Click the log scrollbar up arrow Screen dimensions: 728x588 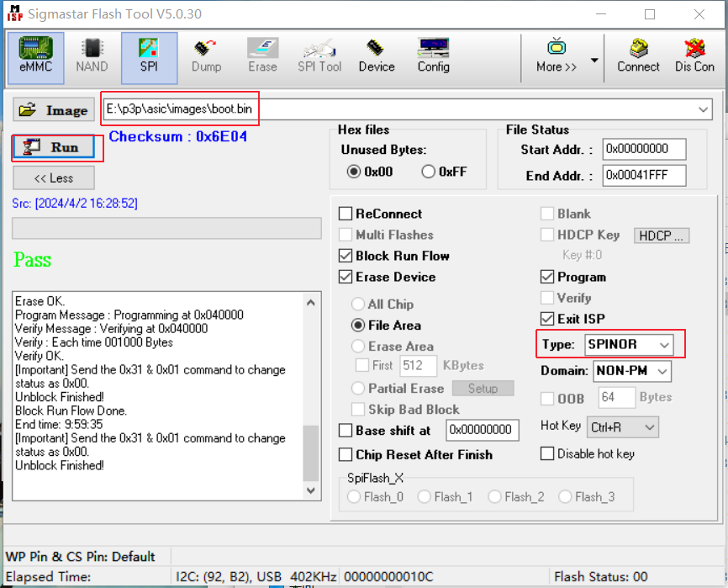[311, 303]
